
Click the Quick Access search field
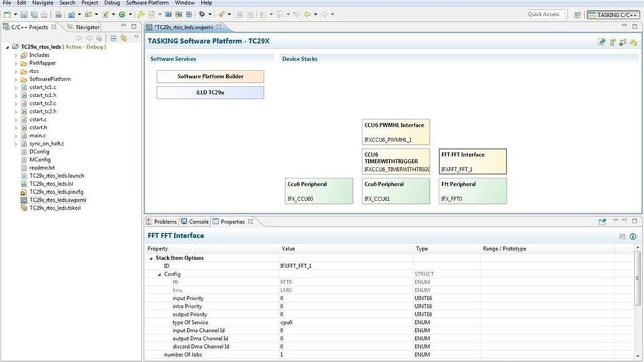tap(543, 14)
